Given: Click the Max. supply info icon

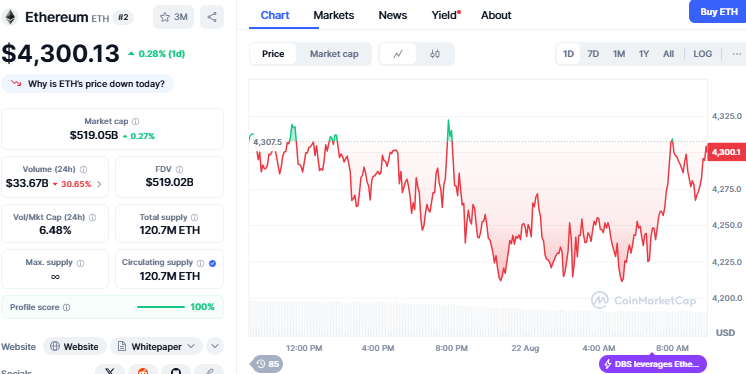Looking at the screenshot, I should 80,263.
